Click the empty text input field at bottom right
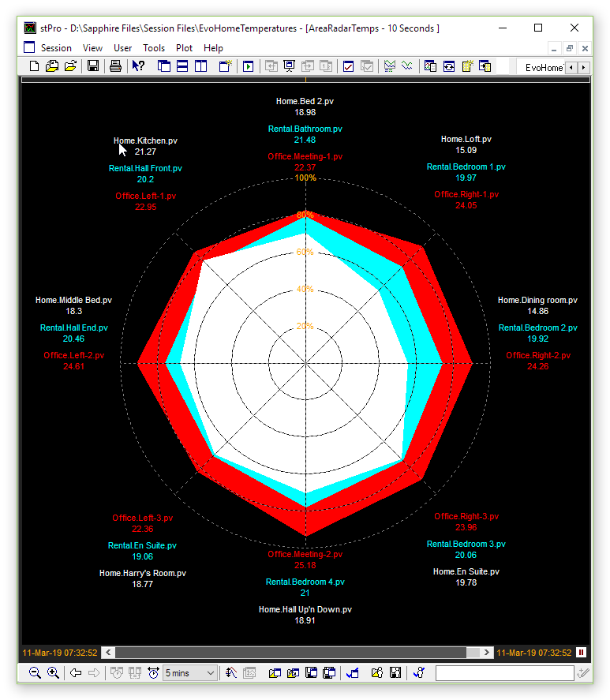Image resolution: width=610 pixels, height=700 pixels. [x=504, y=672]
